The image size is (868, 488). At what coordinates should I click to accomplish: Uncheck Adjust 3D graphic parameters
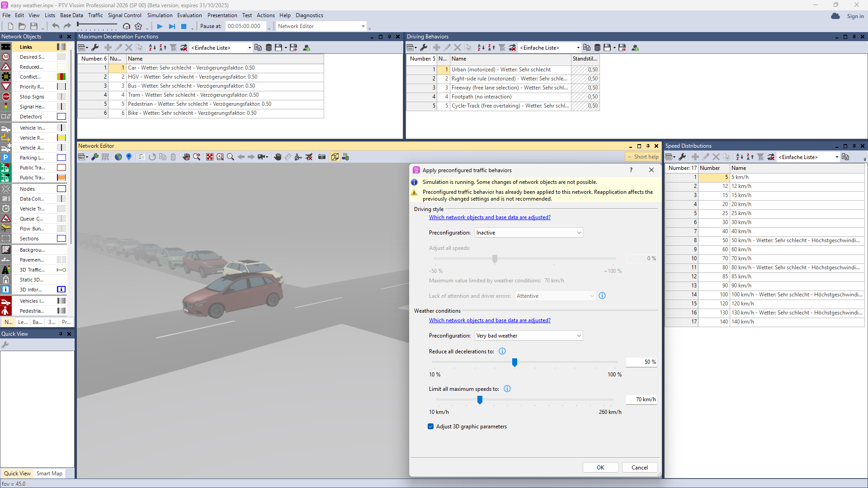[x=431, y=427]
